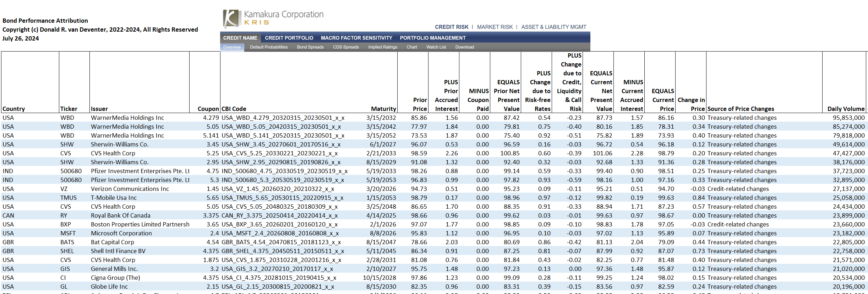This screenshot has height=294, width=868.
Task: Click Bat Capital Corp issuer cell
Action: tap(113, 242)
